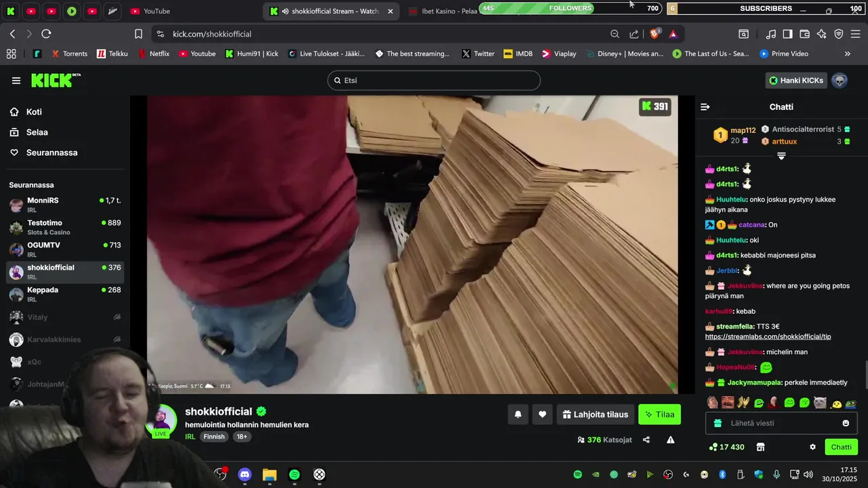Click the Bluetooth tray icon
The height and width of the screenshot is (488, 868).
pyautogui.click(x=722, y=474)
